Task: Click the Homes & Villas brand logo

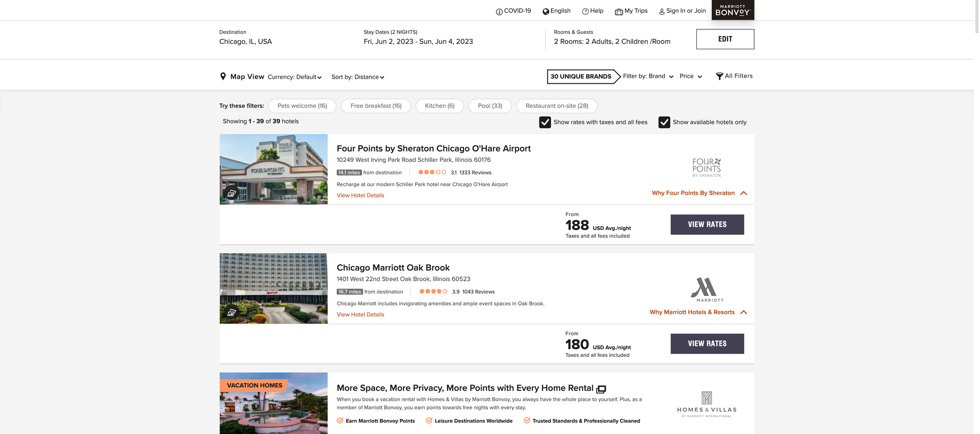Action: click(x=707, y=404)
